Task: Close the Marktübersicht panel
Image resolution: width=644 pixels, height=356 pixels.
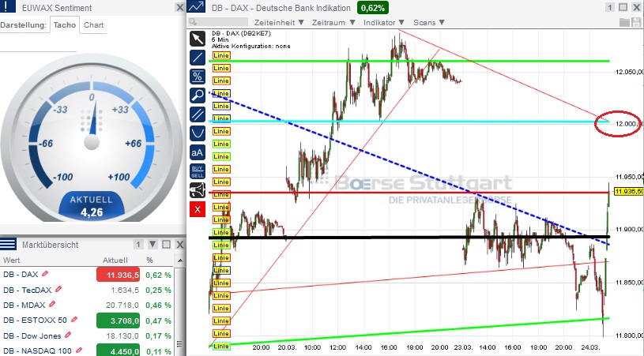Action: coord(179,245)
